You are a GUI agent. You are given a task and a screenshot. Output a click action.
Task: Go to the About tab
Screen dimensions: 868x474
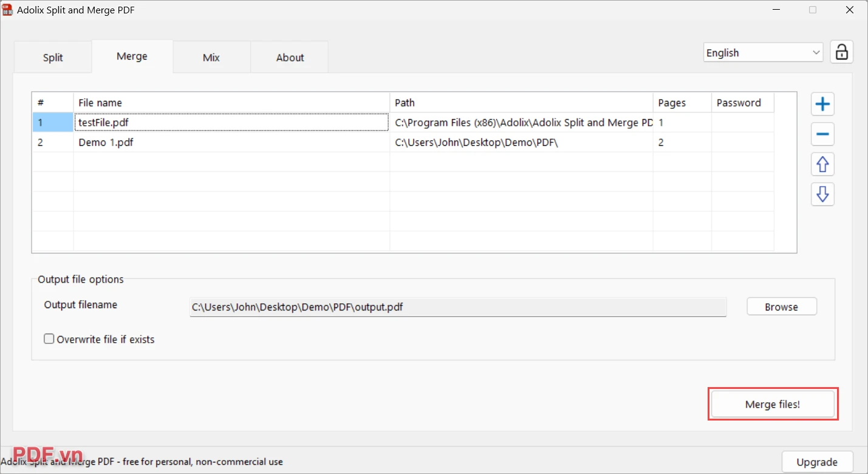[x=290, y=58]
